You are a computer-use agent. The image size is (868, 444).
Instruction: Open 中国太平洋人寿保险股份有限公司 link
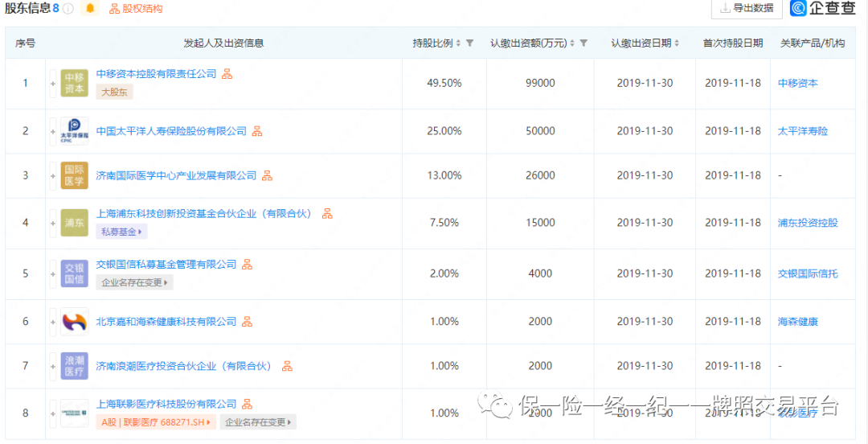click(x=171, y=131)
